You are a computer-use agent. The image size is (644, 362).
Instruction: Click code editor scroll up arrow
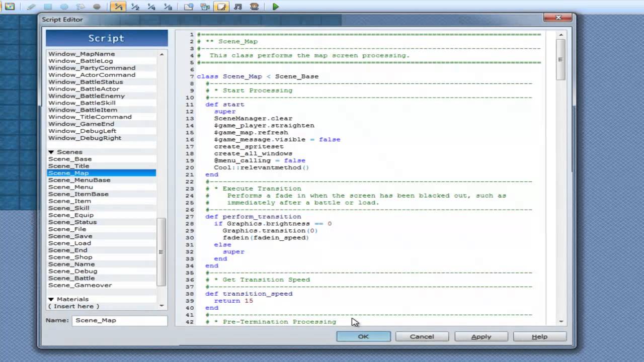coord(561,34)
